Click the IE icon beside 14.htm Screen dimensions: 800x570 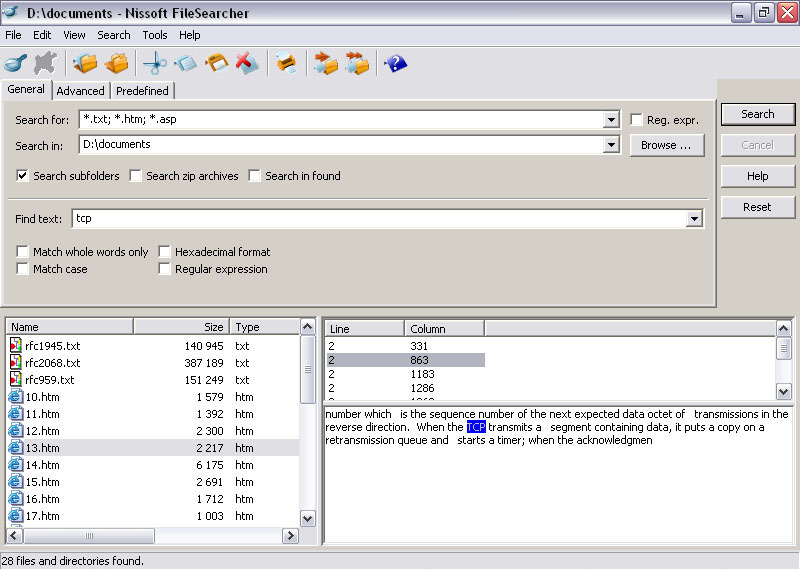click(x=16, y=465)
